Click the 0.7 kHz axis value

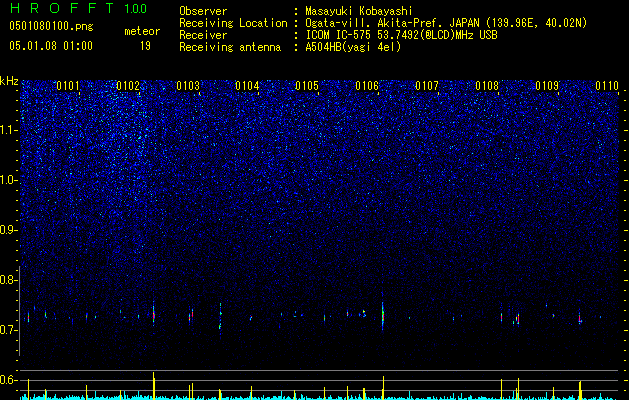tap(9, 330)
